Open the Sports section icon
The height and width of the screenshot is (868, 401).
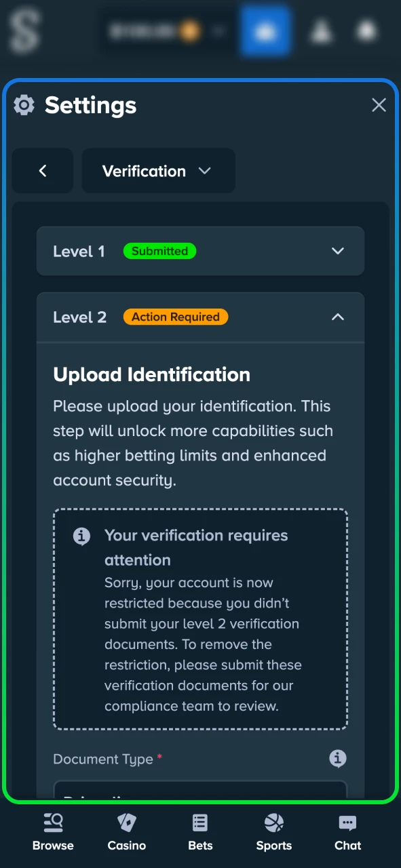(x=273, y=824)
